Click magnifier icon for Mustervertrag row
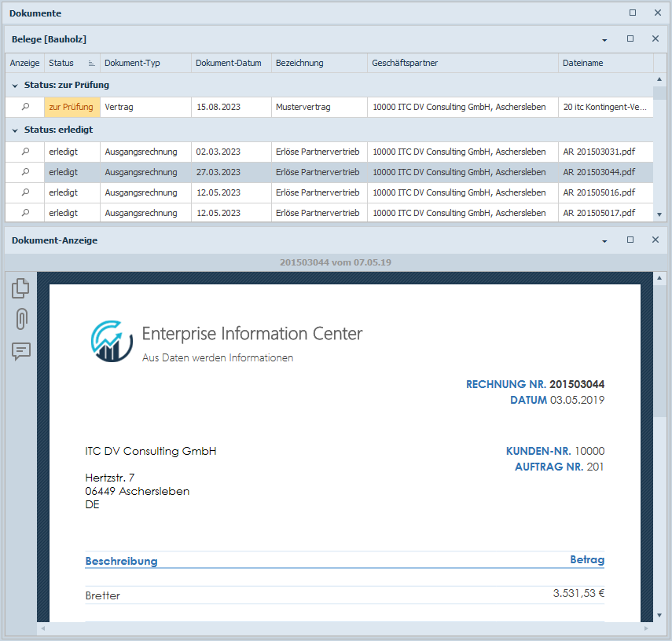 tap(25, 107)
